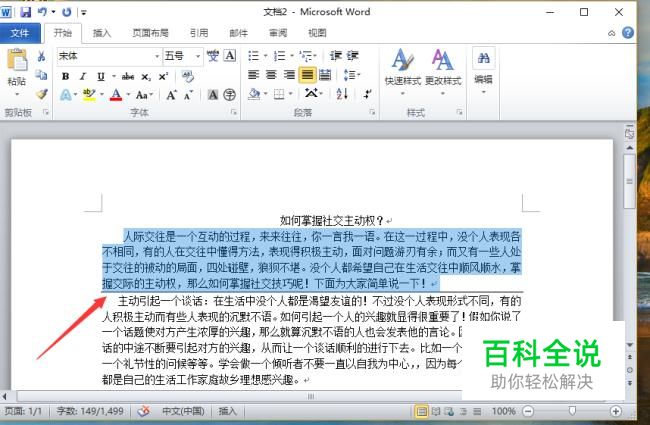The width and height of the screenshot is (650, 425).
Task: Click the zoom slider handle
Action: point(572,411)
